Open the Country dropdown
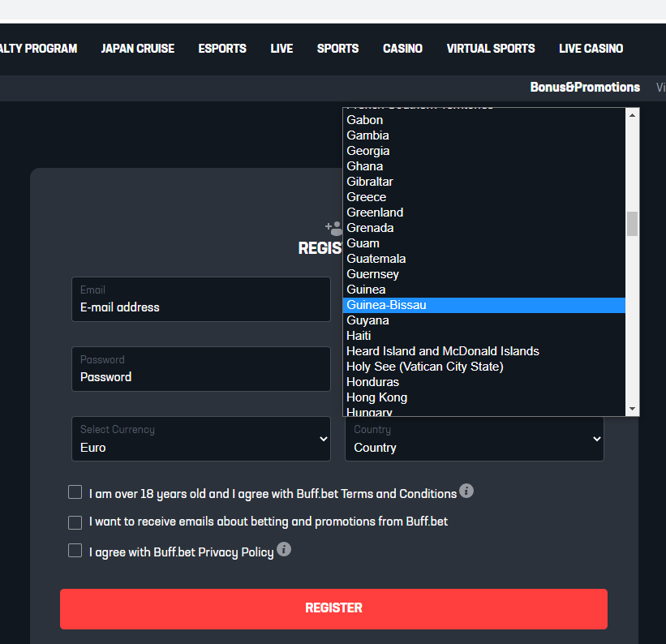 (x=475, y=439)
